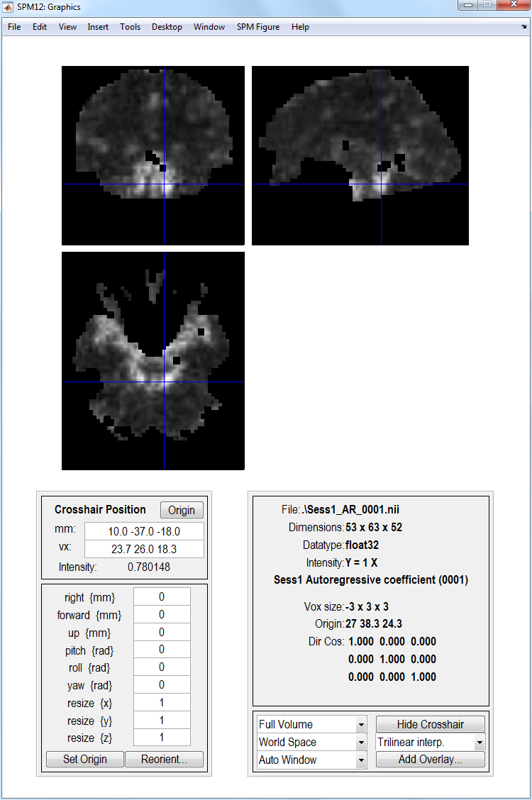The image size is (532, 800).
Task: Click the sagittal brain view image
Action: click(360, 156)
